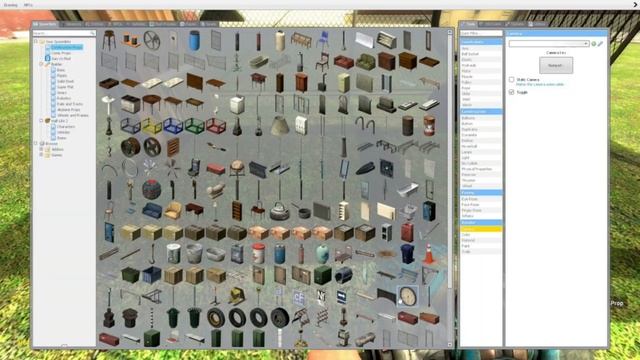This screenshot has height=360, width=640.
Task: Expand the Addons tree node
Action: pos(41,149)
